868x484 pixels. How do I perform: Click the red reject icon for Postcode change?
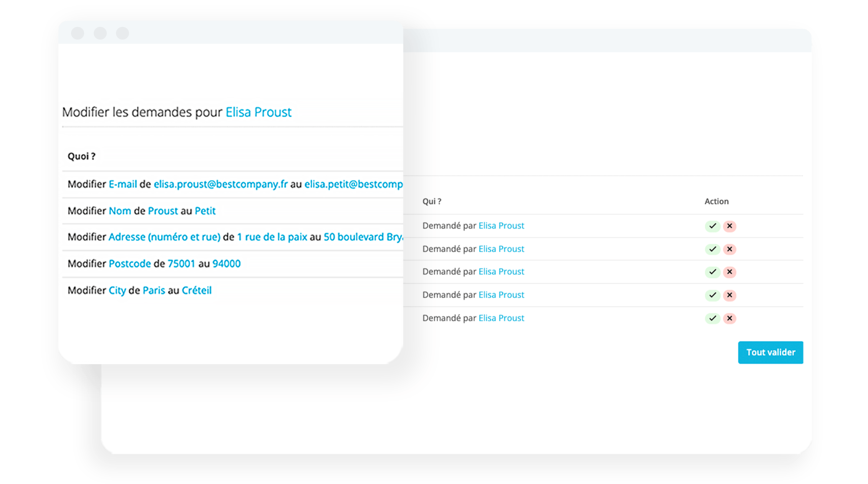730,297
